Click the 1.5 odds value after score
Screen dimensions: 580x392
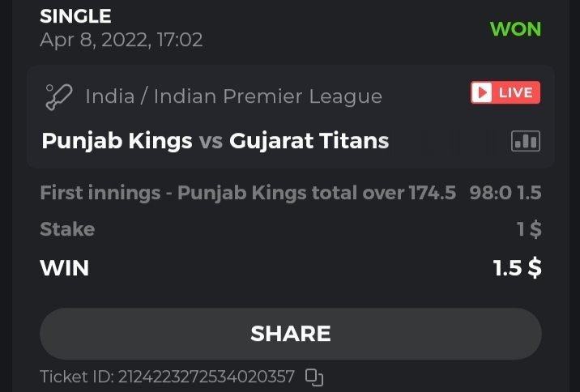[531, 194]
